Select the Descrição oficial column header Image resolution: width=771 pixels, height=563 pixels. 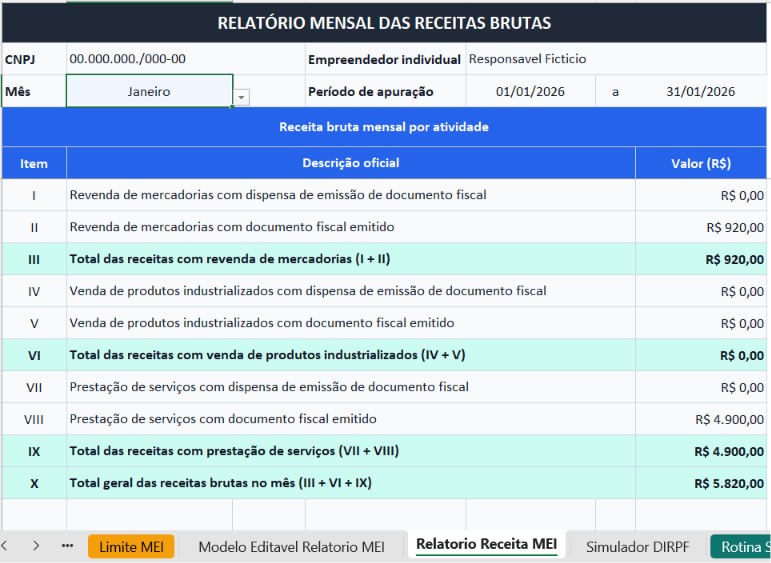351,163
